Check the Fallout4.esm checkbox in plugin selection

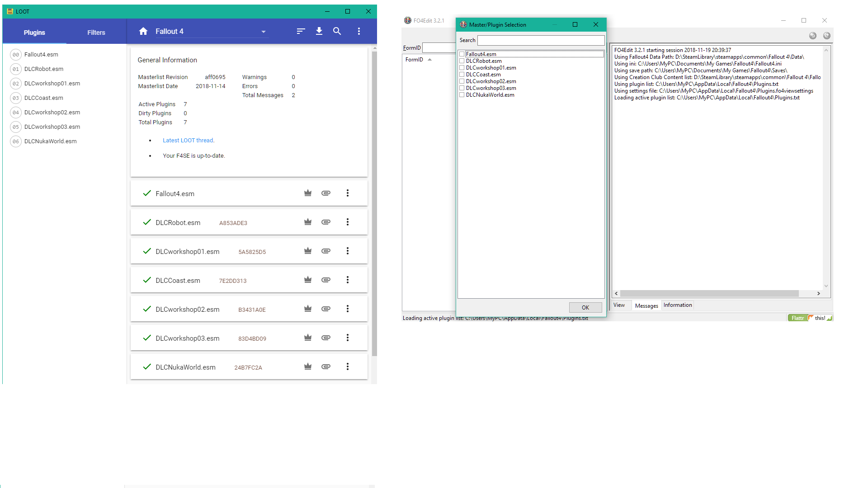coord(462,54)
